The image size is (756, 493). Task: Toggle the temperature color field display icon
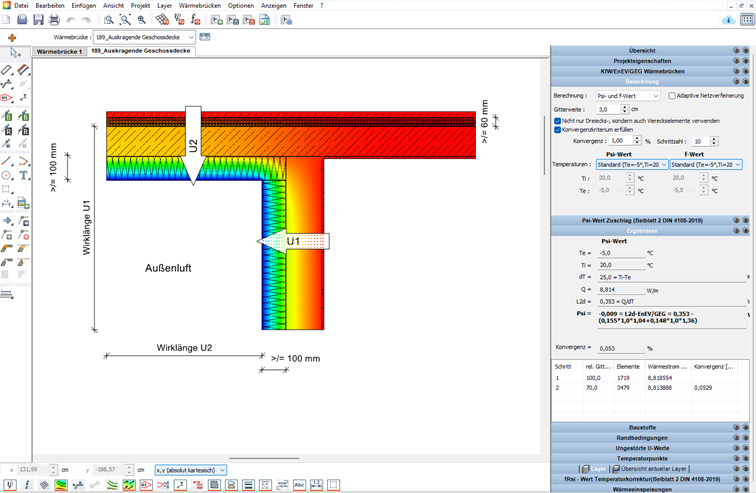[x=61, y=485]
